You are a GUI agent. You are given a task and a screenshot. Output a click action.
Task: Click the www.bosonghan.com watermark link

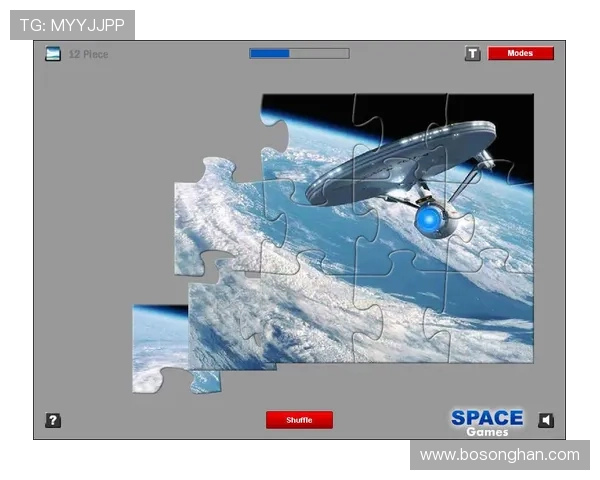pyautogui.click(x=499, y=455)
